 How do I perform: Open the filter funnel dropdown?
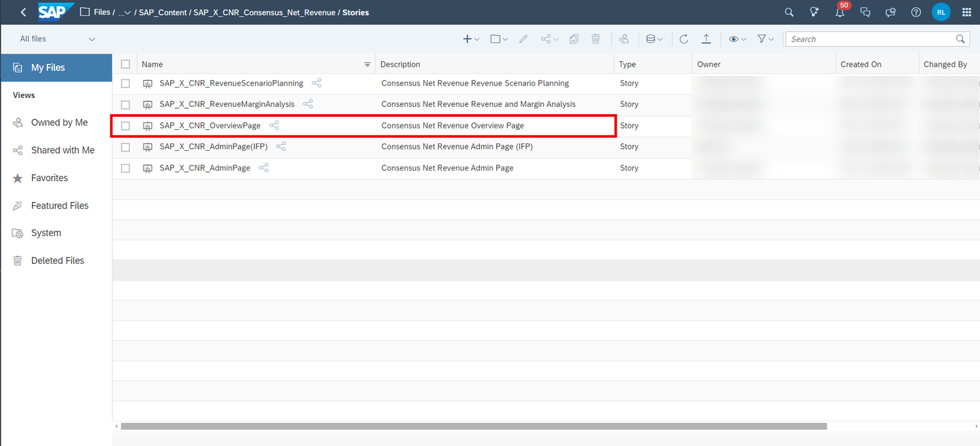coord(766,39)
